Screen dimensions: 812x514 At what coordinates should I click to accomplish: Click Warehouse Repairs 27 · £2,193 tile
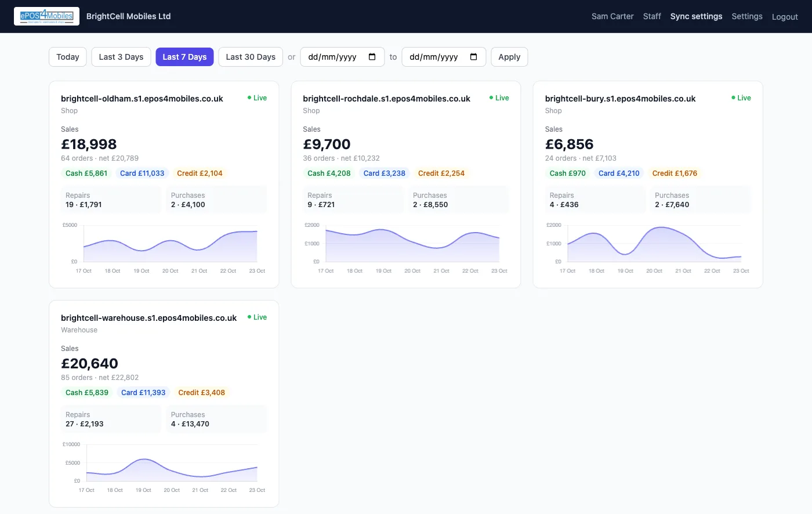(111, 419)
